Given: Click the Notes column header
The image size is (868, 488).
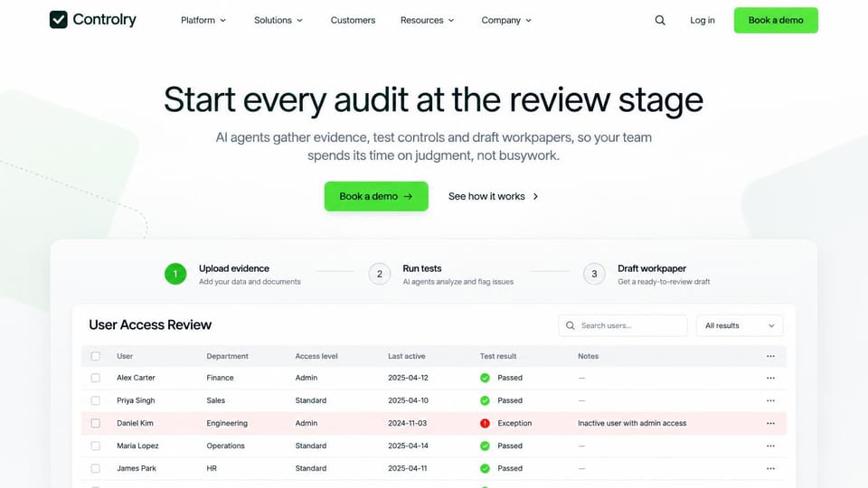Looking at the screenshot, I should (x=588, y=356).
